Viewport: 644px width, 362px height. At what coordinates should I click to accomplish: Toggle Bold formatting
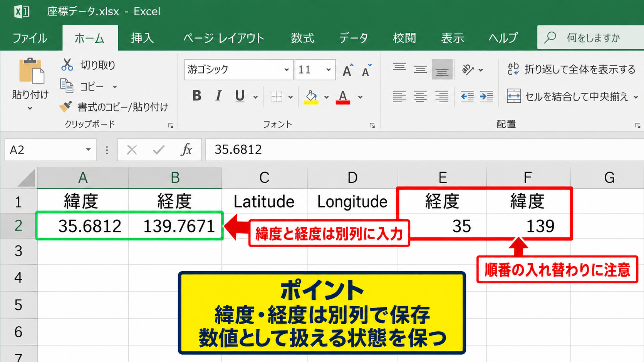tap(197, 96)
